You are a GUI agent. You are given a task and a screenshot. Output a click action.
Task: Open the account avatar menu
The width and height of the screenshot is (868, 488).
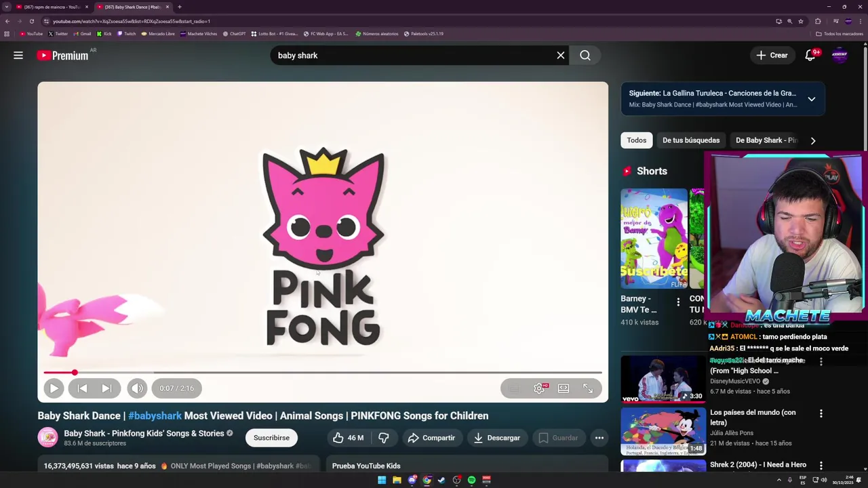(x=840, y=56)
